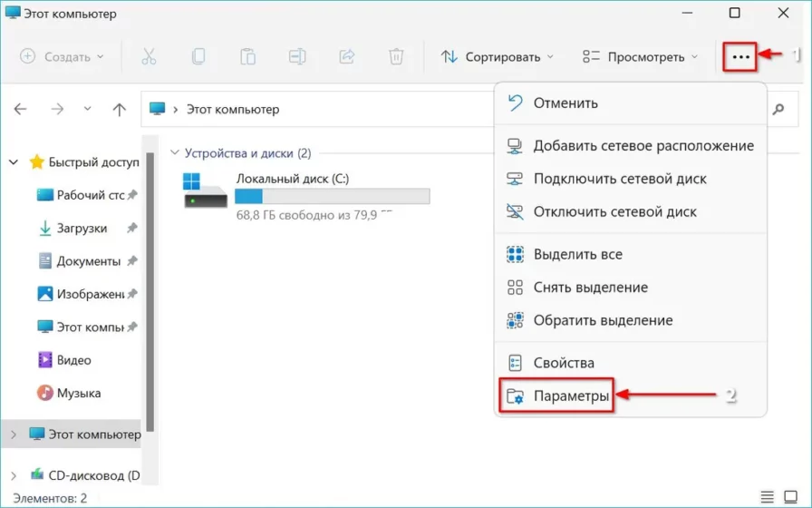Image resolution: width=812 pixels, height=508 pixels.
Task: Open the three-dot More options button
Action: point(740,56)
